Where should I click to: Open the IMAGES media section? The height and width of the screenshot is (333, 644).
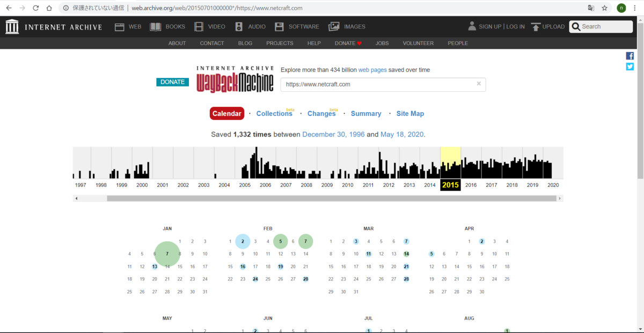(347, 26)
